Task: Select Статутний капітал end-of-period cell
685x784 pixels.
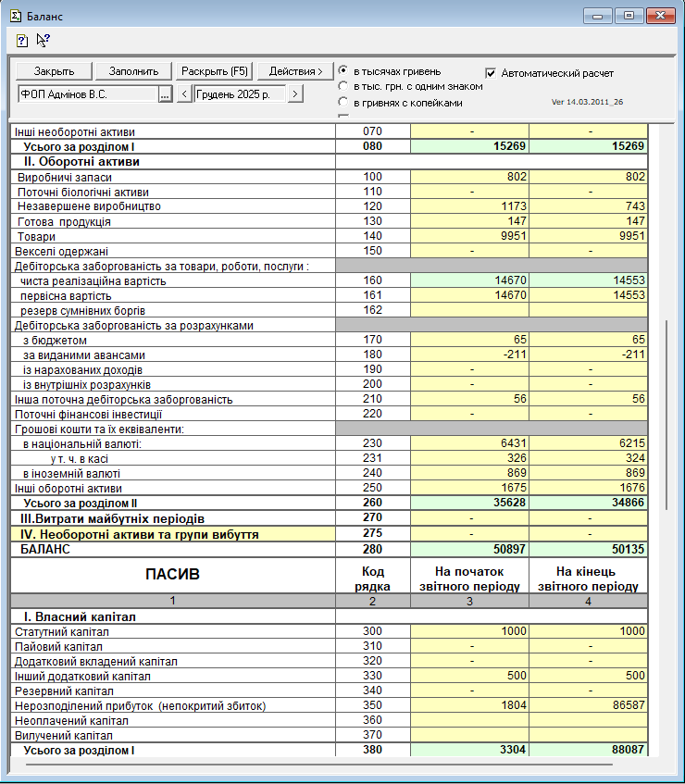Action: pyautogui.click(x=588, y=631)
